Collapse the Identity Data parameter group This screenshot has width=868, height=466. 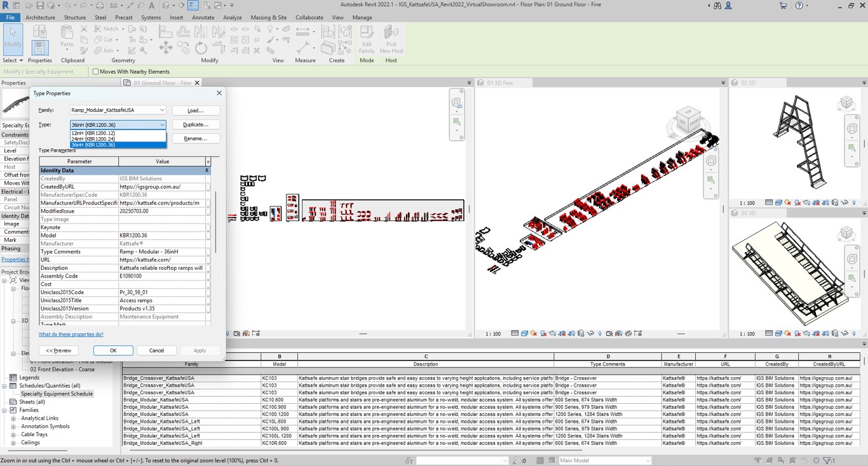pyautogui.click(x=207, y=170)
